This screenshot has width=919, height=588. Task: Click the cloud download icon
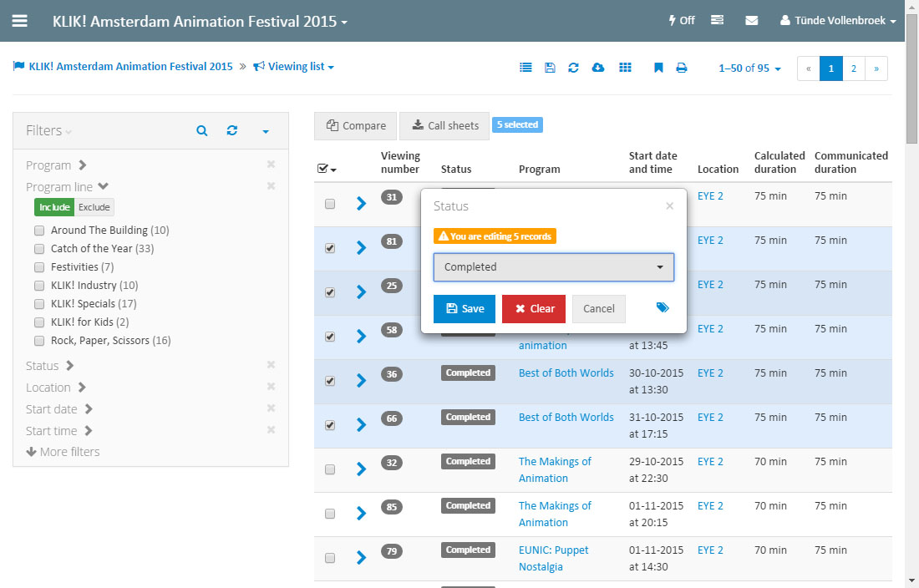pyautogui.click(x=597, y=68)
